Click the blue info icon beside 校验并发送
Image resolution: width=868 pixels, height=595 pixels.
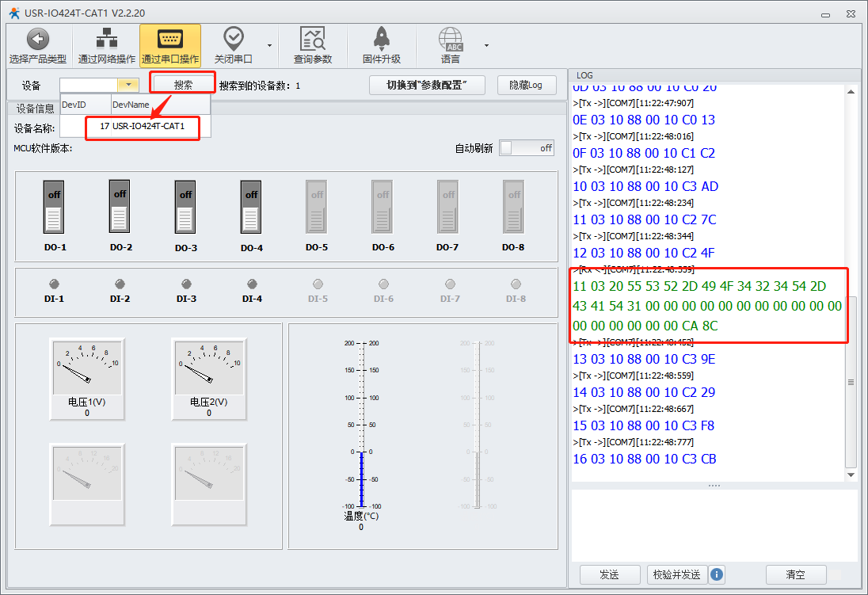tap(716, 574)
